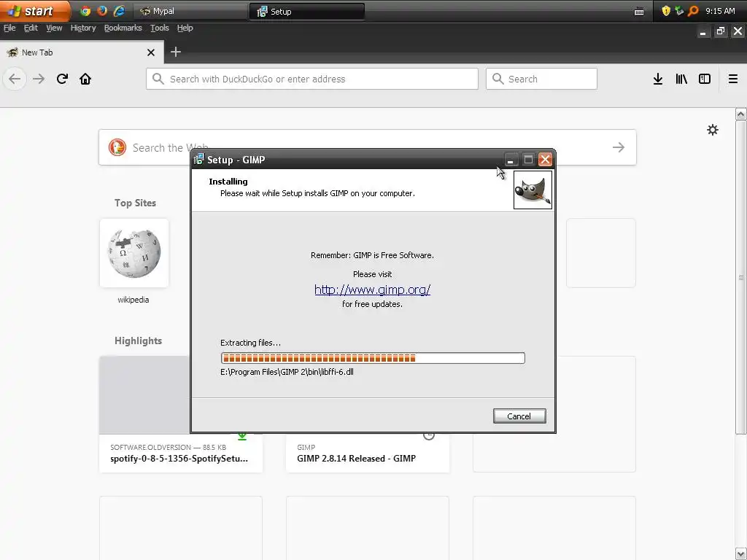The width and height of the screenshot is (747, 560).
Task: Open new tab preferences gear
Action: pyautogui.click(x=712, y=130)
